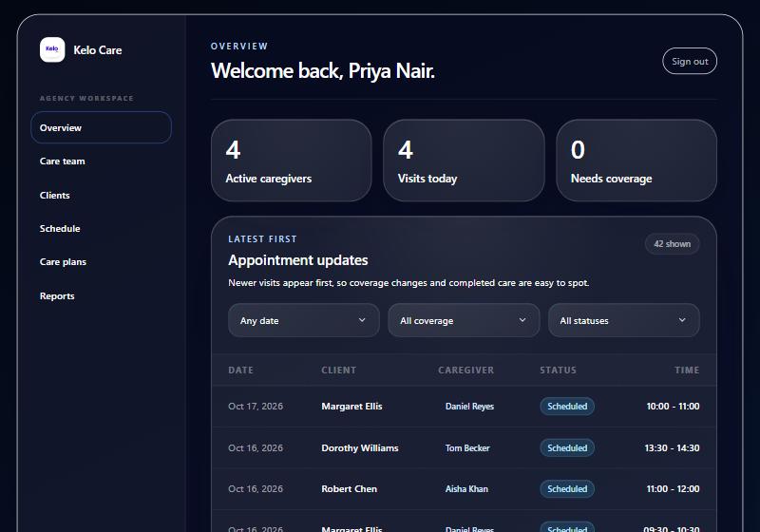This screenshot has height=532, width=760.
Task: Open the All statuses dropdown
Action: pyautogui.click(x=623, y=320)
